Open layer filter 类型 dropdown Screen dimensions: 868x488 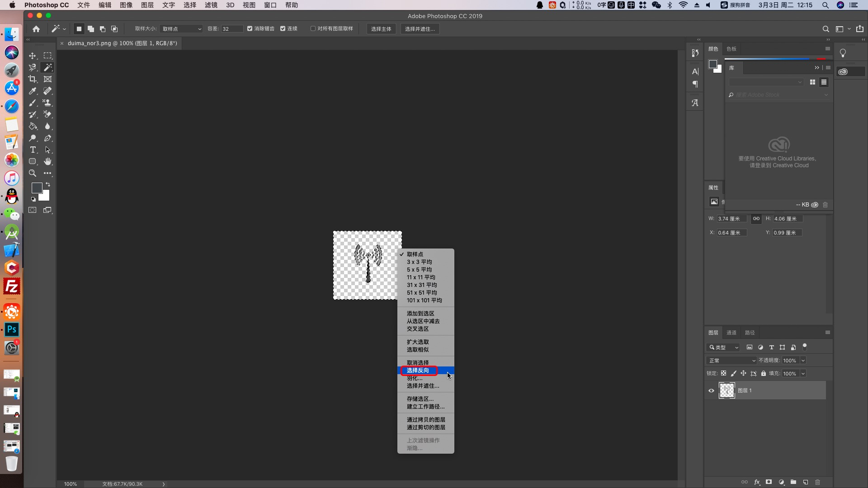723,347
